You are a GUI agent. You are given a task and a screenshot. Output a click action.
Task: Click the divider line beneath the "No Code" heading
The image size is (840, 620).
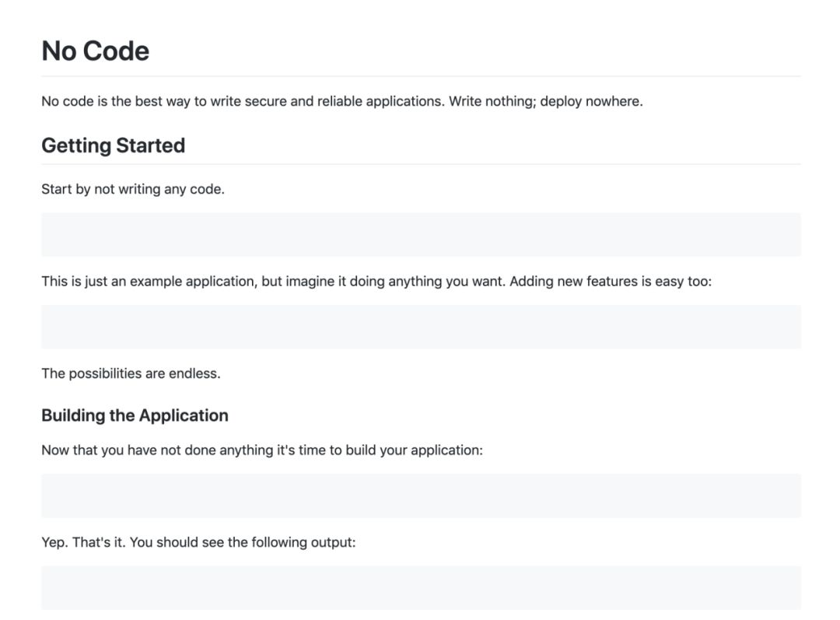420,76
